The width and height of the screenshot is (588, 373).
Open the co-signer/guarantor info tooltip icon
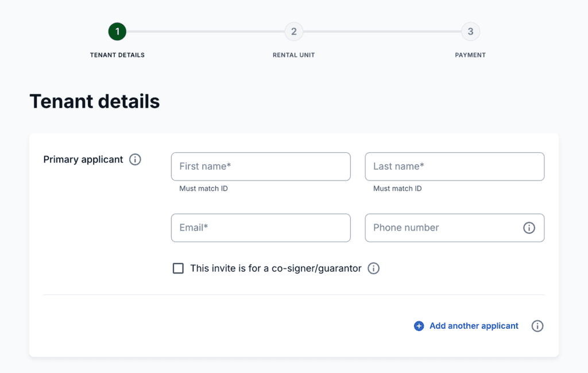click(373, 268)
